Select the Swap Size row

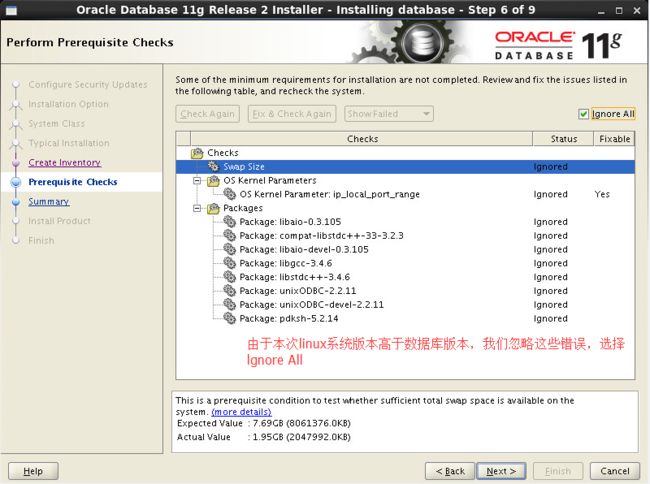point(405,167)
